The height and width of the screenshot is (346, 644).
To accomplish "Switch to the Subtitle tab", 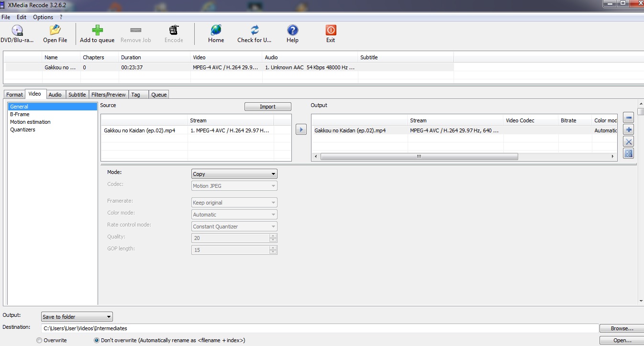I will 77,95.
